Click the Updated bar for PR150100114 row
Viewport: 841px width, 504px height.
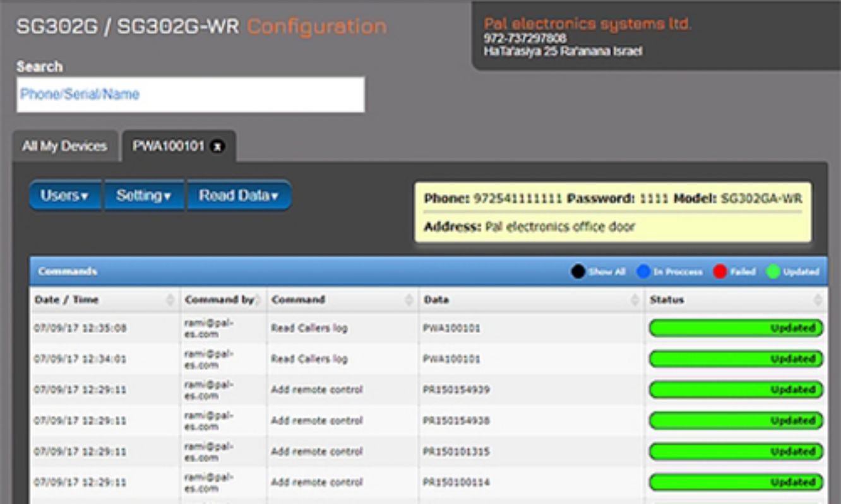point(736,483)
